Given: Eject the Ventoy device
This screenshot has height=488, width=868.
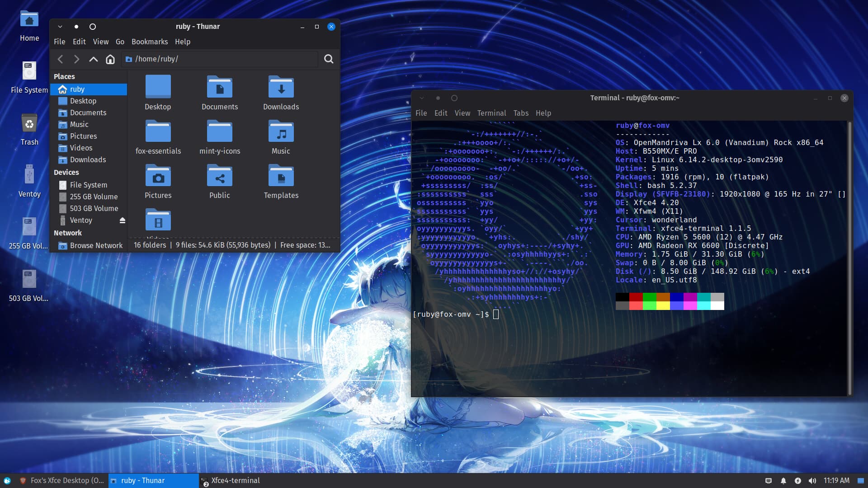Looking at the screenshot, I should (122, 221).
